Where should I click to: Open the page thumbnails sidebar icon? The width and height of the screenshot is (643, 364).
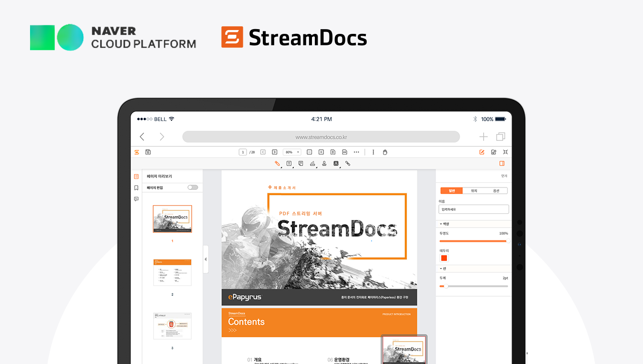click(136, 177)
